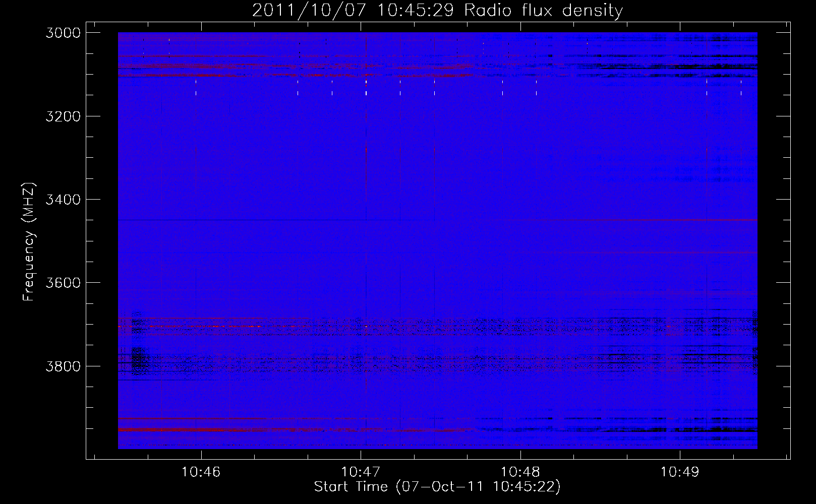
Task: Click the plot title 'Radio flux density'
Action: (544, 11)
